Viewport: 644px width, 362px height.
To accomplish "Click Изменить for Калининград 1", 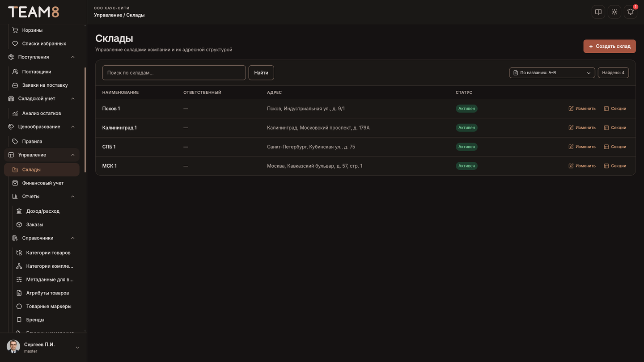I will pyautogui.click(x=582, y=128).
